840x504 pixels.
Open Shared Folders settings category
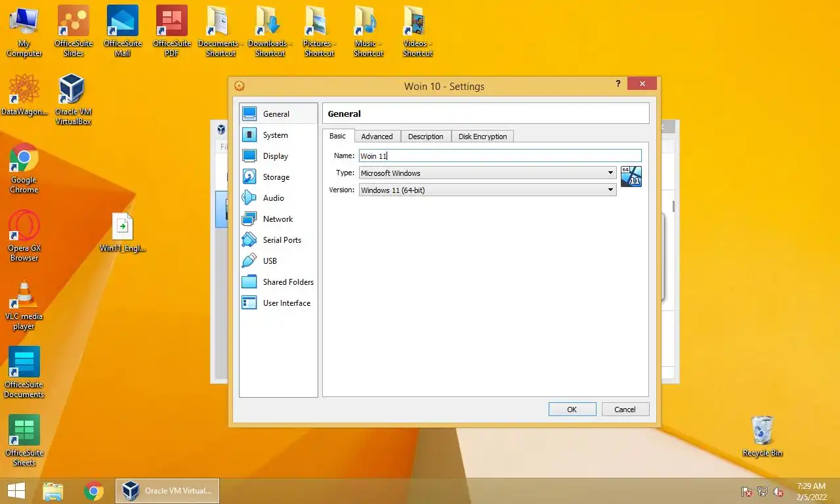pyautogui.click(x=278, y=282)
